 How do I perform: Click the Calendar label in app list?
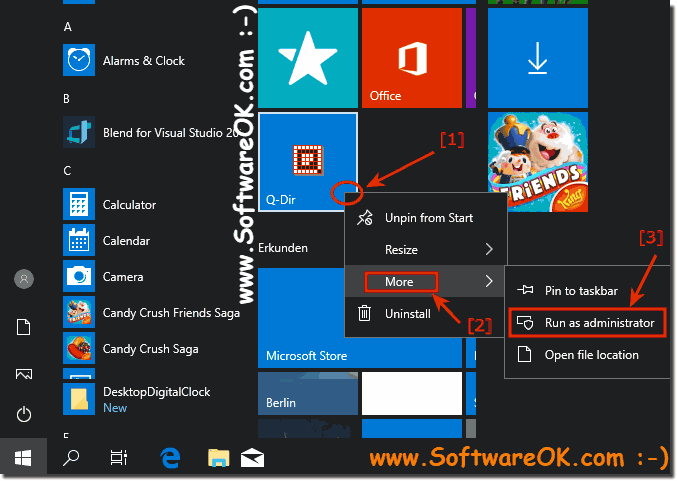127,241
